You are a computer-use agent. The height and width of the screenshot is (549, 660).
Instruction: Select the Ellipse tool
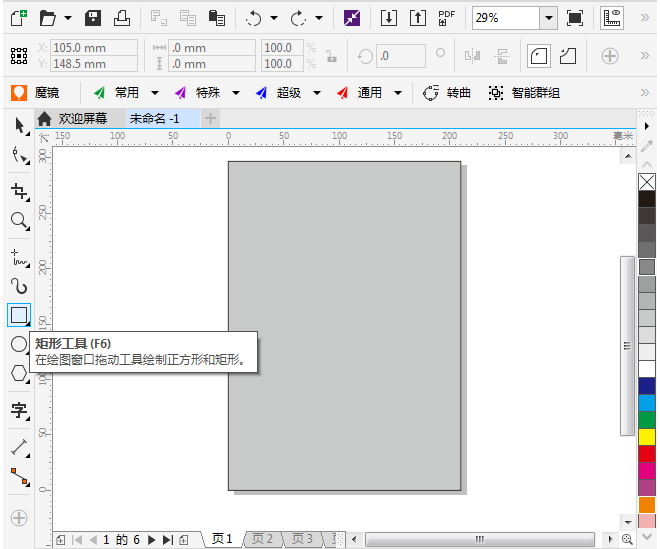coord(19,344)
